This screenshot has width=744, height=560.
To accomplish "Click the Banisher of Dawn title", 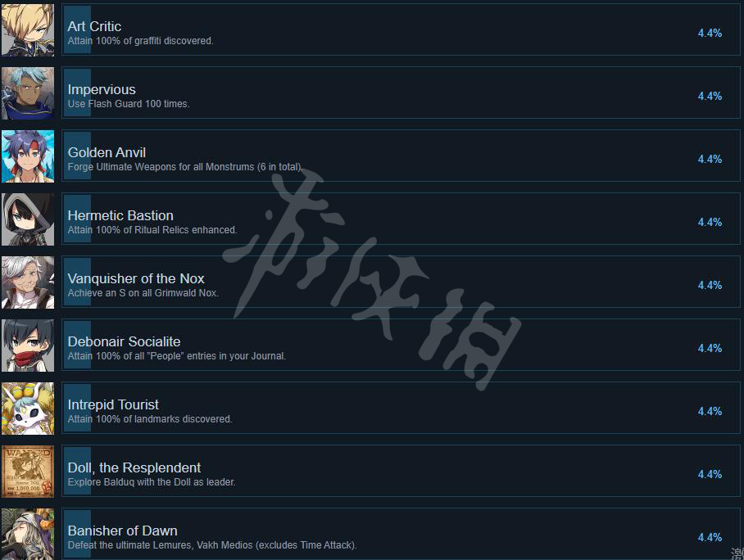I will tap(122, 531).
